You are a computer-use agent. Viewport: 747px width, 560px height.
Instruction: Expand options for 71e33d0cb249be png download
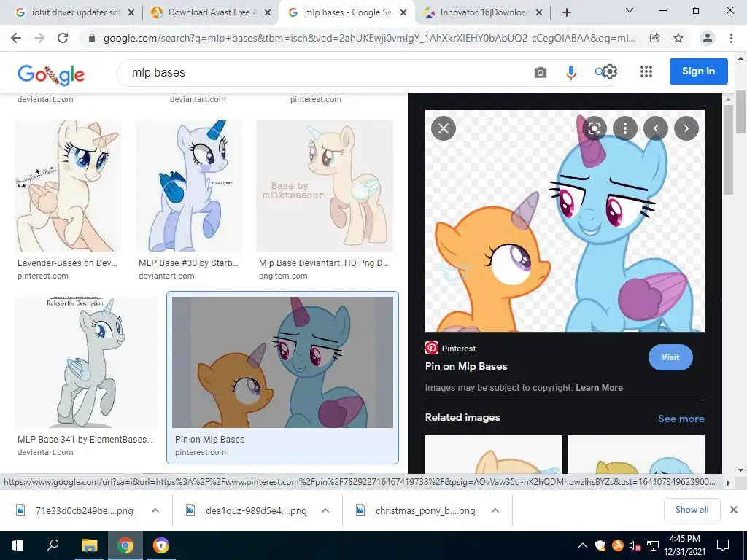155,510
